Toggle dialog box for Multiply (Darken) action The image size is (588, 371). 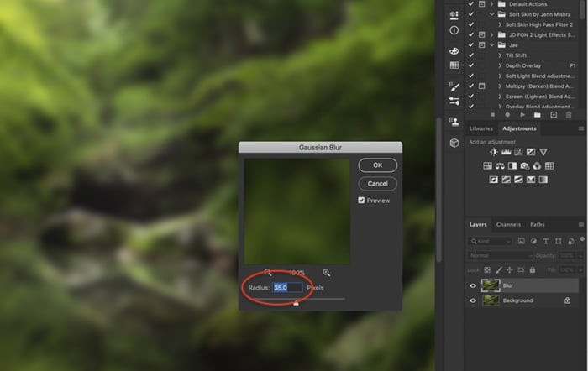point(482,86)
